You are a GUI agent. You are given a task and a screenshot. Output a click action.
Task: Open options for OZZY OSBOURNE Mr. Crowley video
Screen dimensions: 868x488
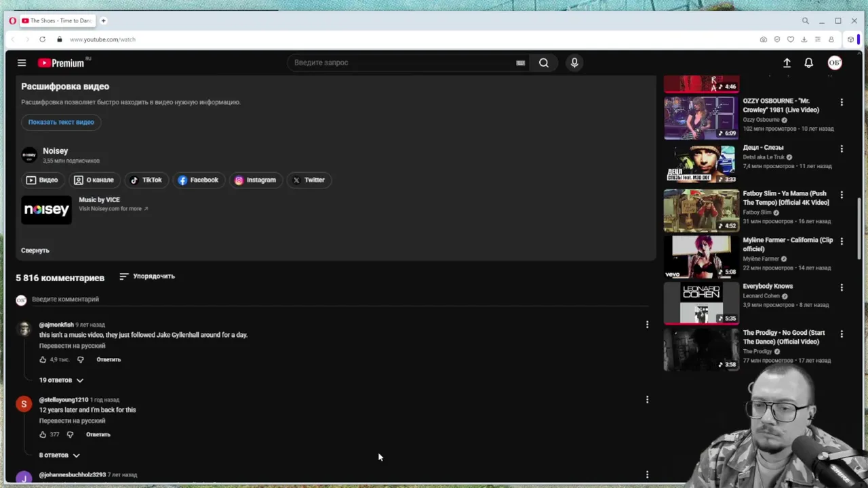tap(842, 102)
